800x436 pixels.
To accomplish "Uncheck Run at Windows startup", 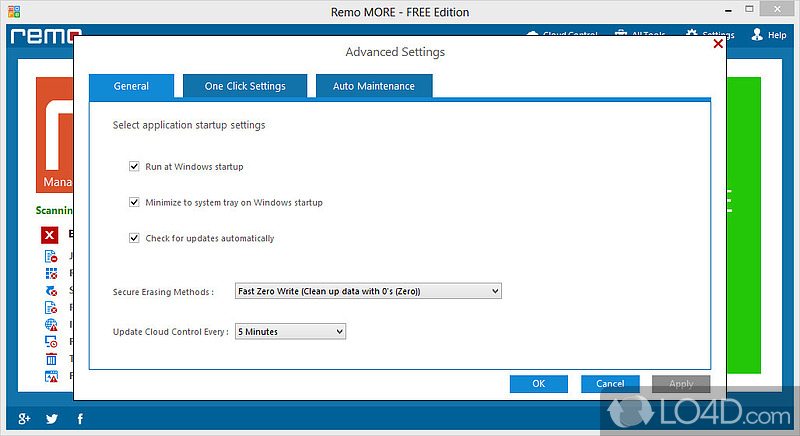I will 134,166.
